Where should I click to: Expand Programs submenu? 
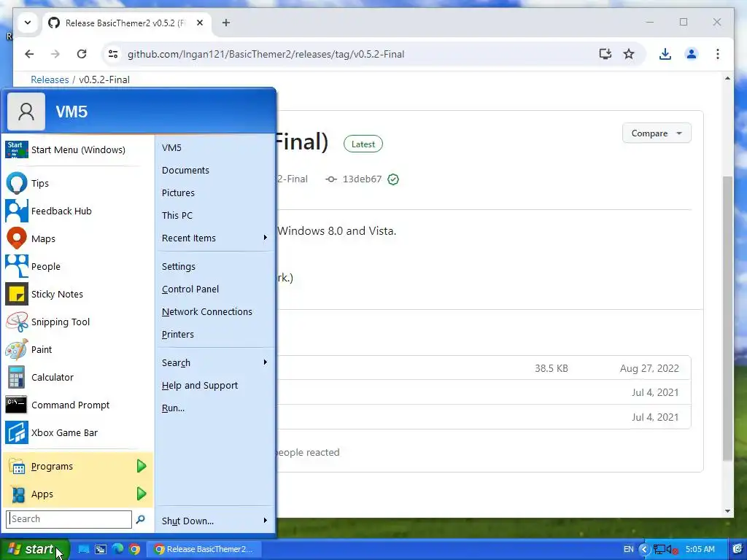pyautogui.click(x=141, y=466)
